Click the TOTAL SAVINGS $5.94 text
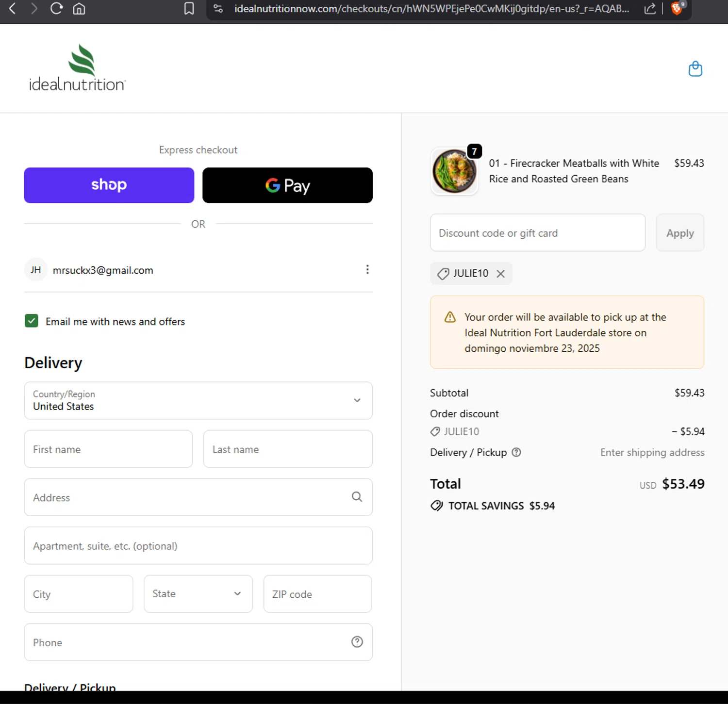The image size is (728, 704). 501,506
